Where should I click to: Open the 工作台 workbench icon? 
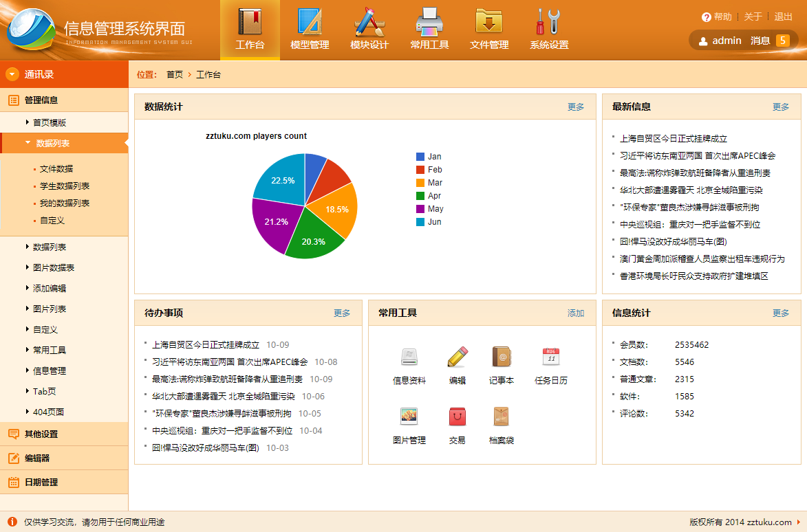click(250, 22)
